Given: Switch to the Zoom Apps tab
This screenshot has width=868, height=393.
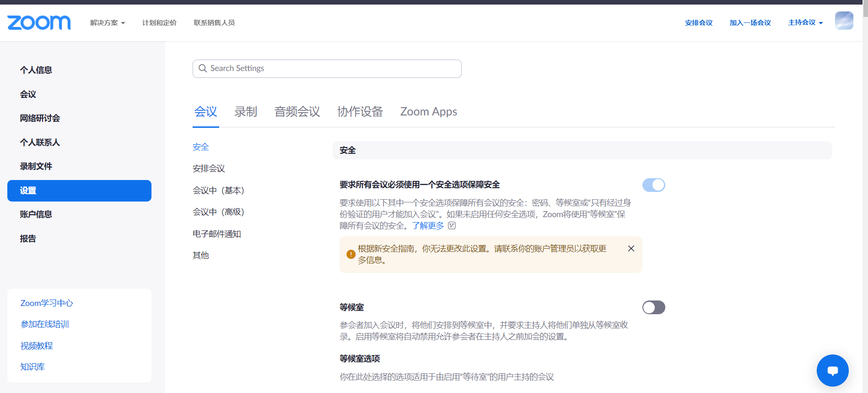Looking at the screenshot, I should 429,112.
